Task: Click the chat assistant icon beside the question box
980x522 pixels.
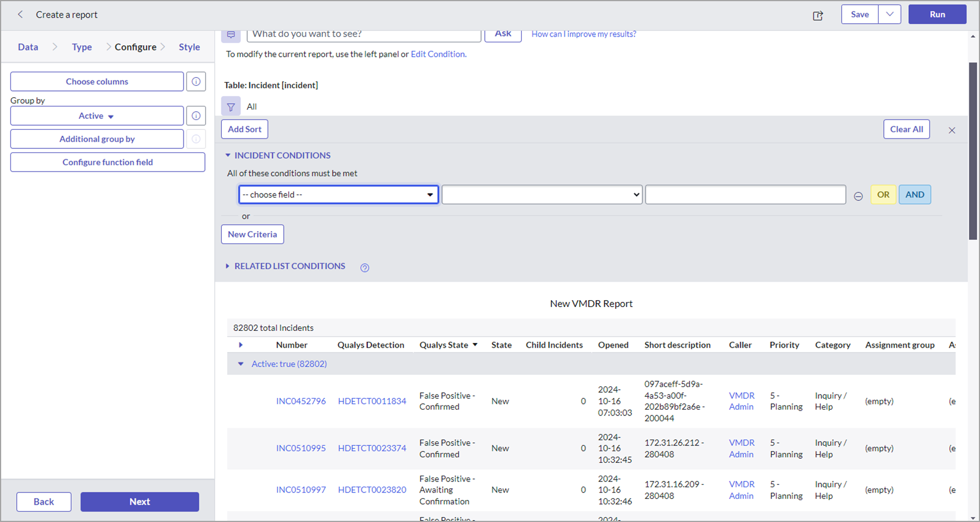Action: coord(231,35)
